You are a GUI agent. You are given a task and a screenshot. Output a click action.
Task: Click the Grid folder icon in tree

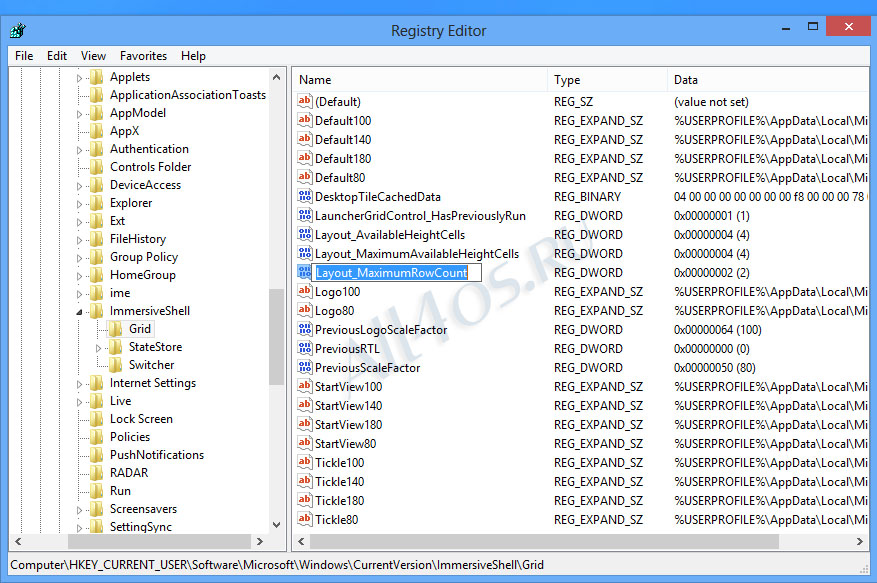click(116, 328)
